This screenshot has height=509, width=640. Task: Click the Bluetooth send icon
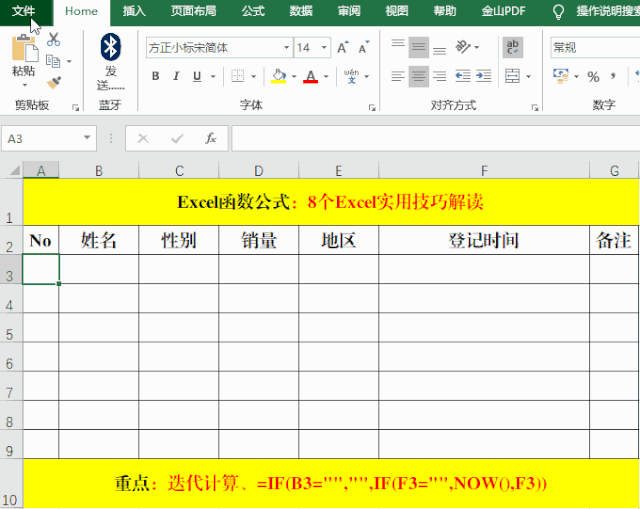[111, 47]
